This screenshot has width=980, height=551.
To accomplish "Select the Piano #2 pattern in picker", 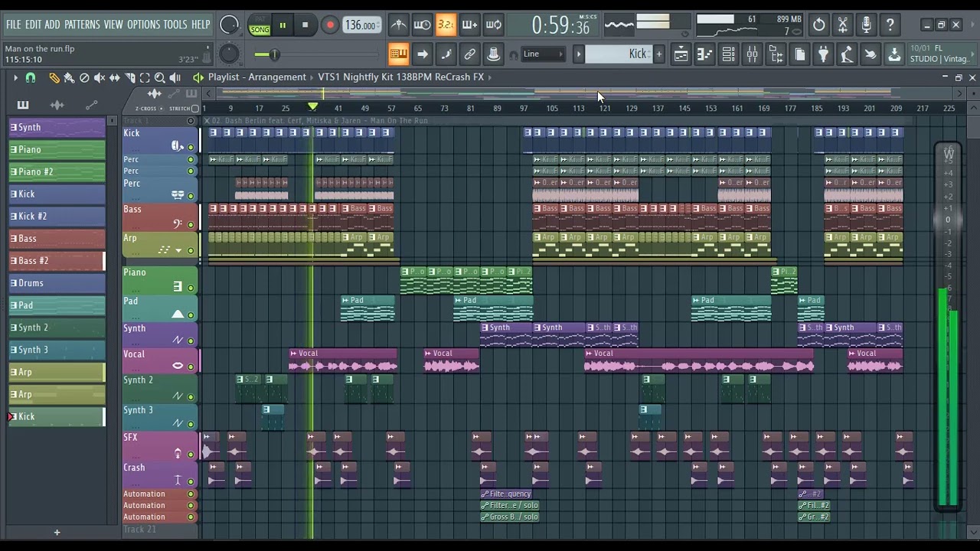I will [x=57, y=172].
